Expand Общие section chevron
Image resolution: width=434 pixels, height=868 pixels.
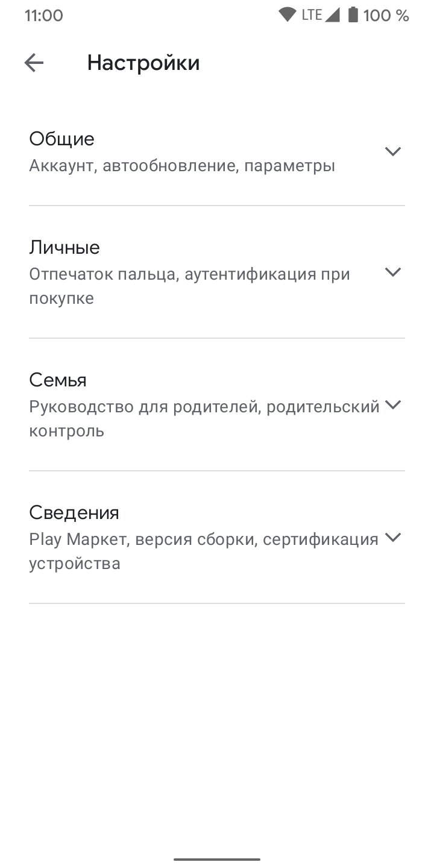[x=393, y=151]
